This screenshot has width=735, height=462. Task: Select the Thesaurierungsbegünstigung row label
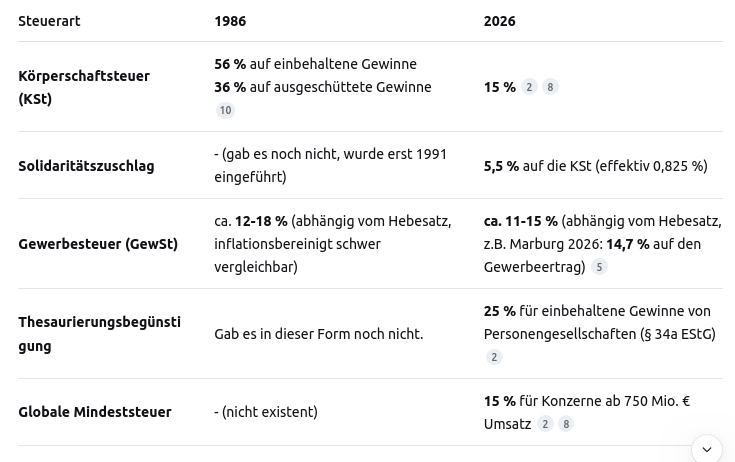[x=99, y=334]
